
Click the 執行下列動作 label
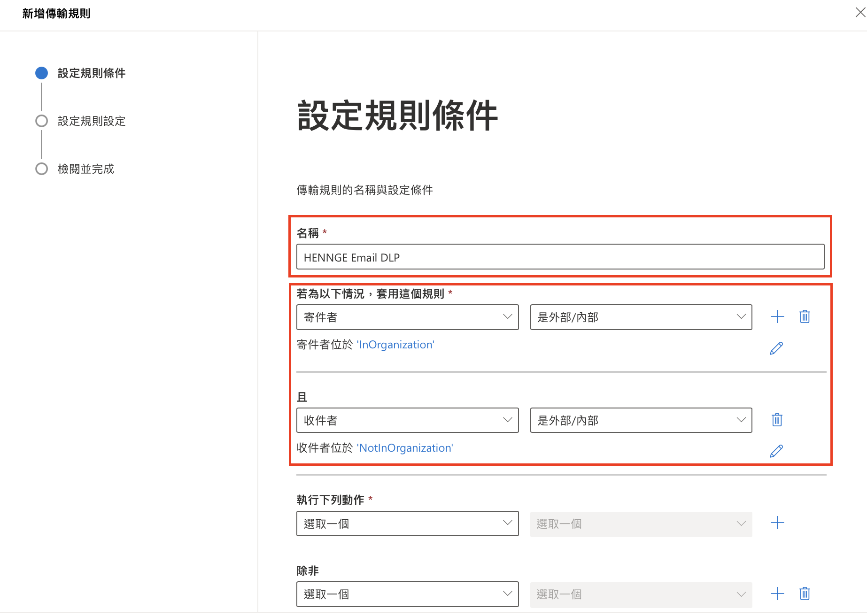330,500
